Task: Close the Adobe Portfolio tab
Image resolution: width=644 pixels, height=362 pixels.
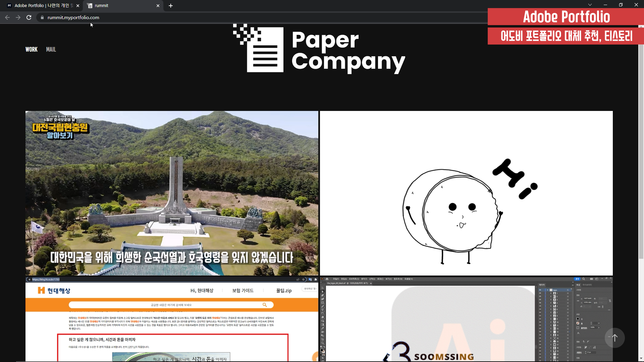Action: tap(78, 6)
